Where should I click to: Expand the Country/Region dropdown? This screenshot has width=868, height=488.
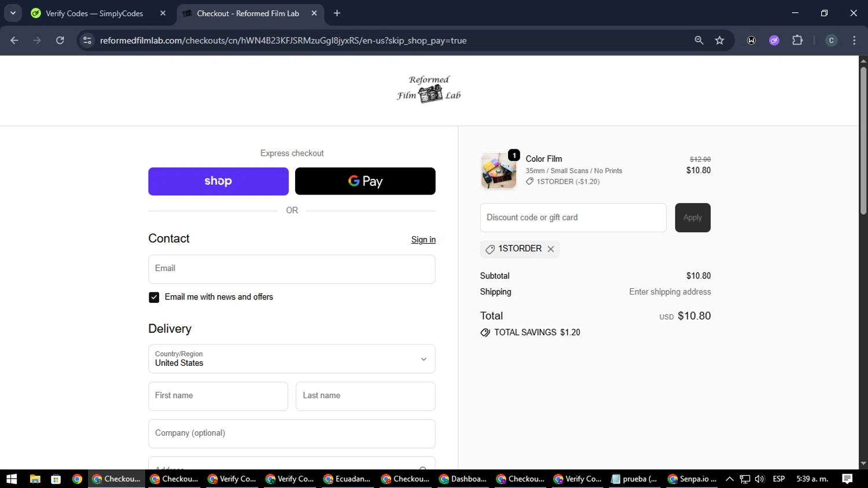coord(292,359)
